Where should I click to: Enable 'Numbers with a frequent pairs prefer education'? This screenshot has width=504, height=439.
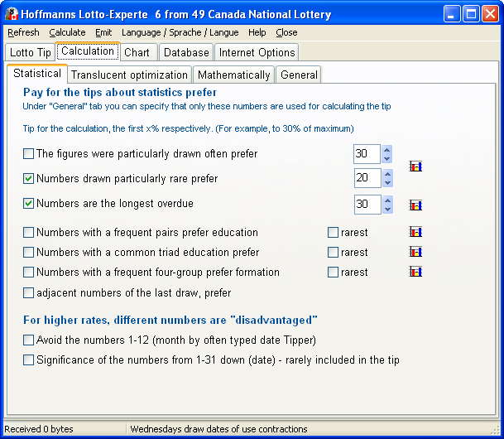pos(28,232)
